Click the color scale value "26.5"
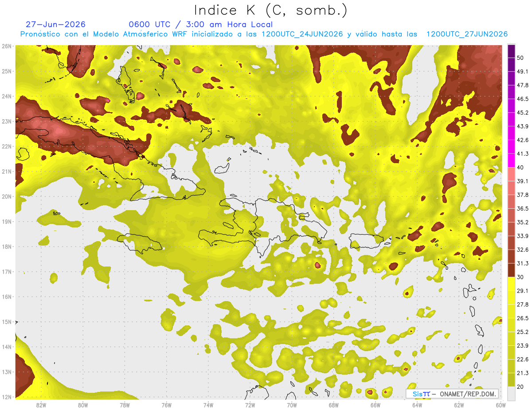The width and height of the screenshot is (532, 411). point(522,318)
